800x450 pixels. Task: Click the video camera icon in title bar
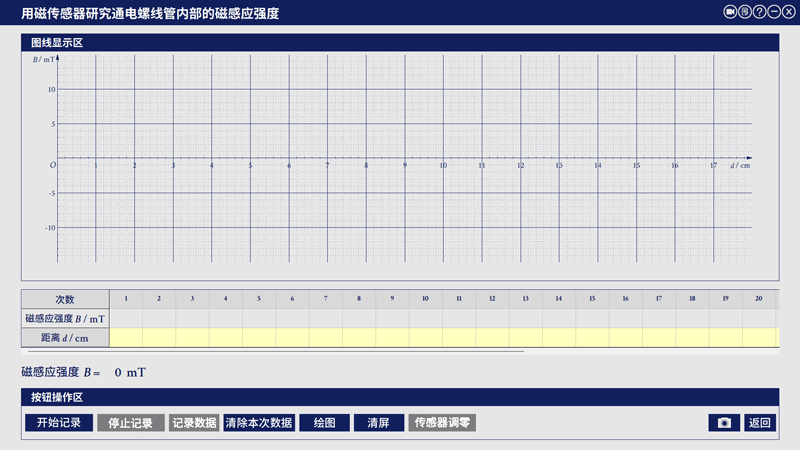tap(731, 11)
